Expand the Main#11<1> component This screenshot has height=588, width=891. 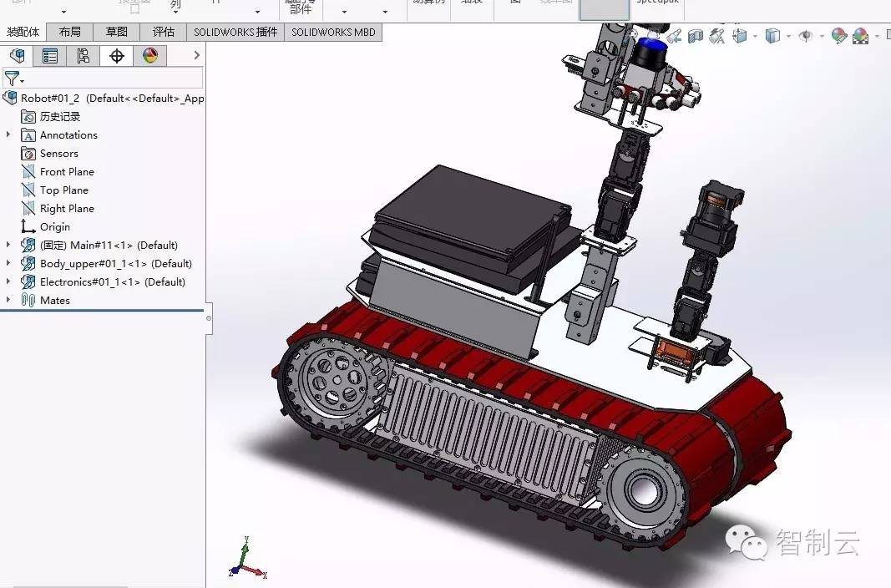pyautogui.click(x=8, y=245)
